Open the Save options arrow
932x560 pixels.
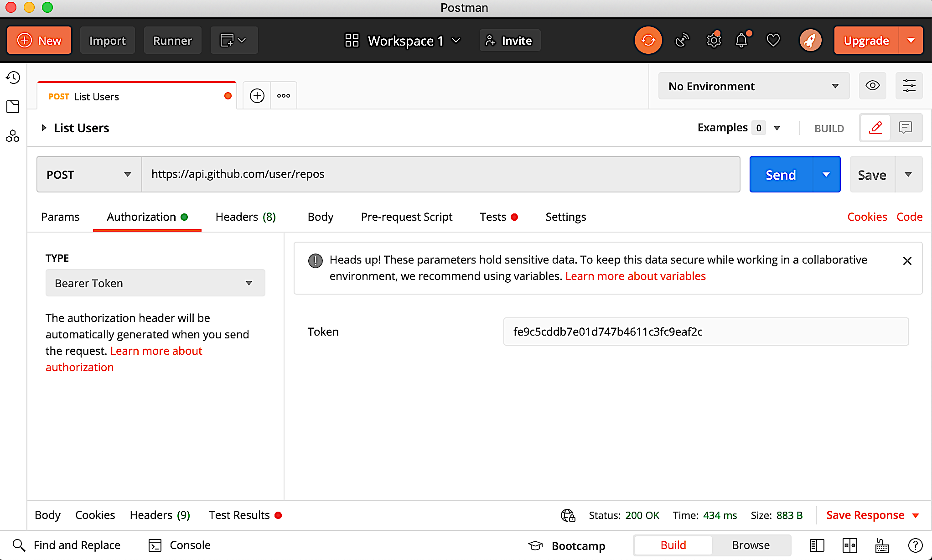[x=908, y=174]
